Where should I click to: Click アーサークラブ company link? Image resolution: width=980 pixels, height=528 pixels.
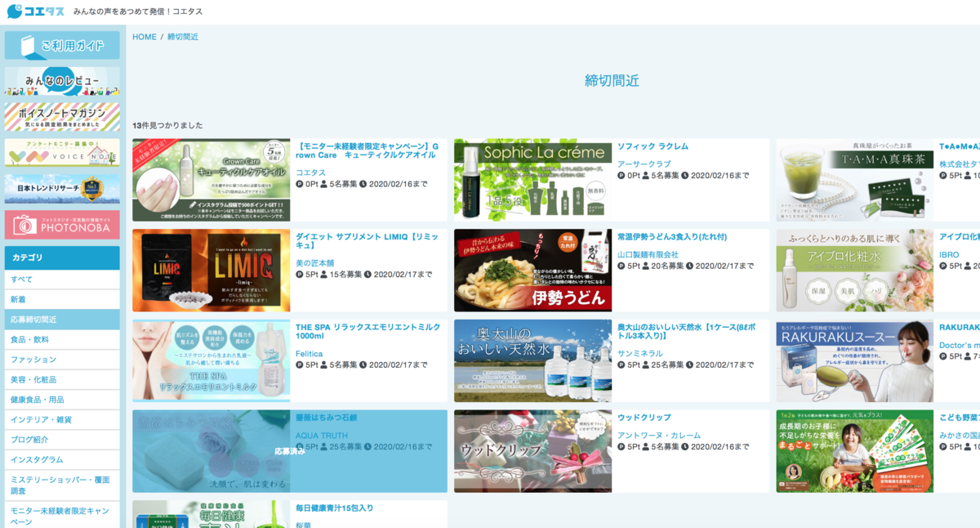[643, 164]
